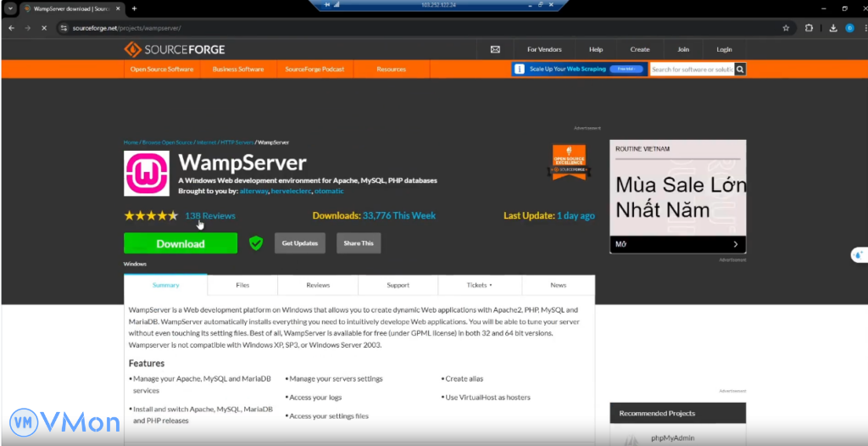Click the green security shield icon
Viewport: 868px width, 446px height.
click(256, 243)
